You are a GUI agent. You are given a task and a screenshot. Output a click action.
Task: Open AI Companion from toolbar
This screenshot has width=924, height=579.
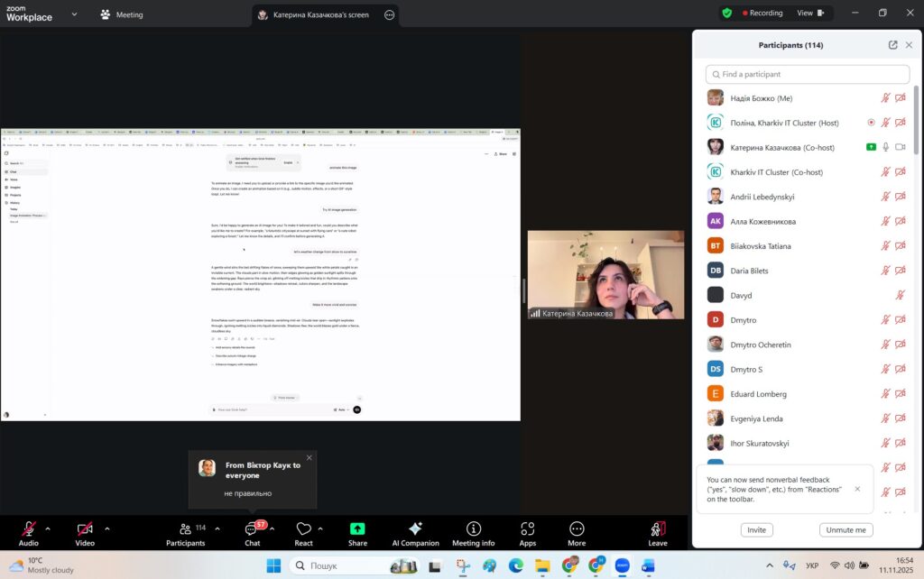click(x=415, y=529)
